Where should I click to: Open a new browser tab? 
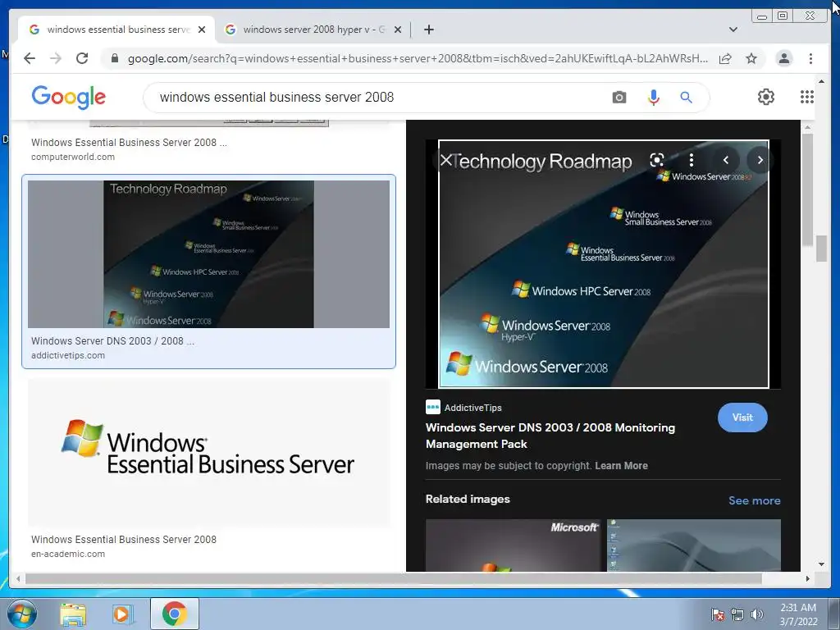click(x=428, y=30)
